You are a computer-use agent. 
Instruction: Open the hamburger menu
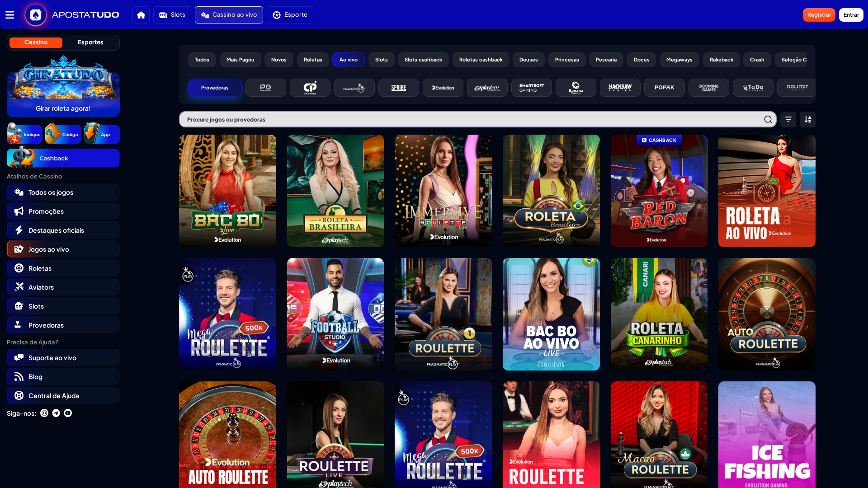(x=10, y=15)
